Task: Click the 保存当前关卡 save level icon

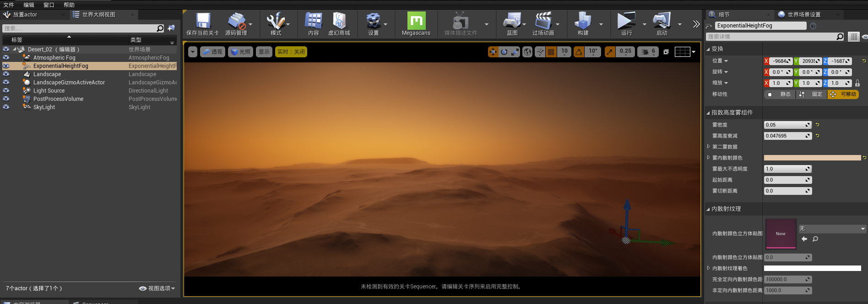Action: (203, 21)
